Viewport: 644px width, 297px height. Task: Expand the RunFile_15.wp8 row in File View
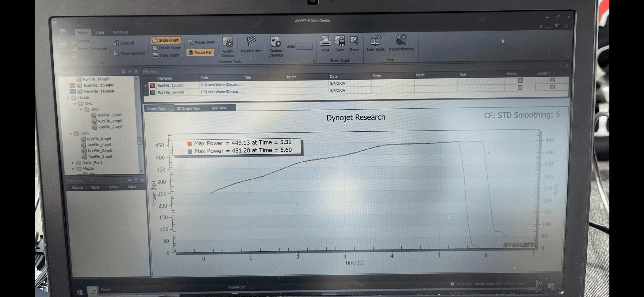click(146, 86)
